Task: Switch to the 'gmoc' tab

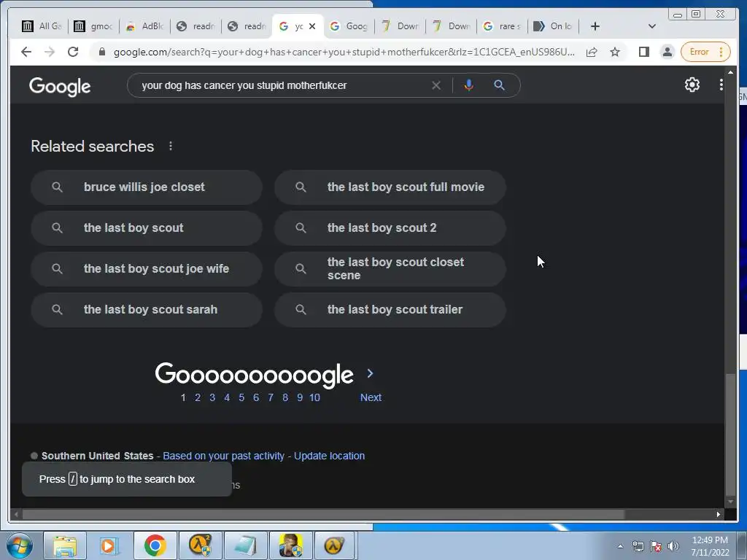Action: 94,26
